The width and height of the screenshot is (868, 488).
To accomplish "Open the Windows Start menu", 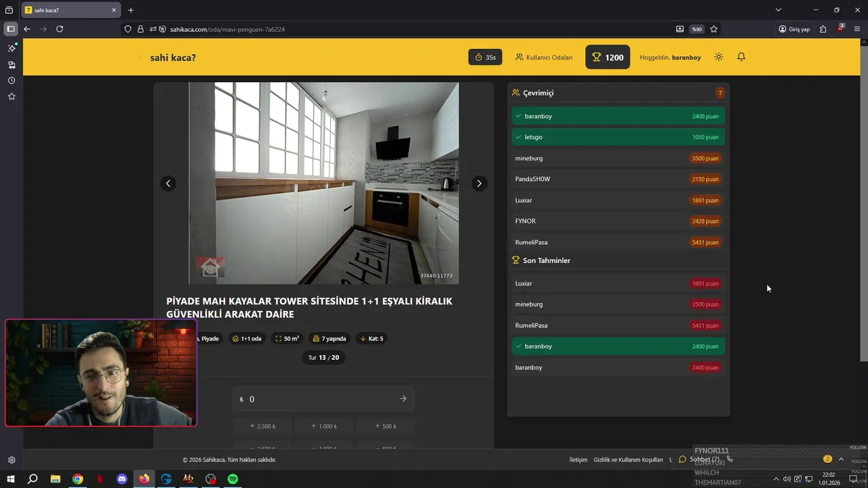I will click(x=11, y=479).
